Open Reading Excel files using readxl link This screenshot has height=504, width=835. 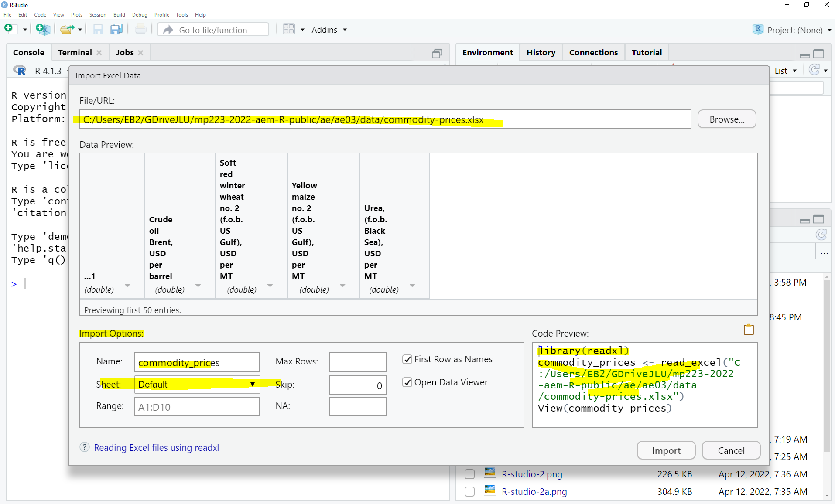(156, 447)
